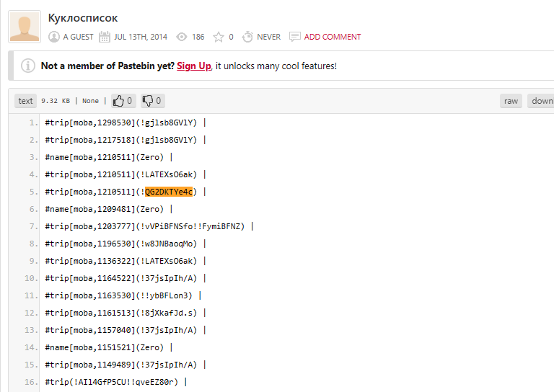
Task: Click the expiration clock icon
Action: point(248,37)
